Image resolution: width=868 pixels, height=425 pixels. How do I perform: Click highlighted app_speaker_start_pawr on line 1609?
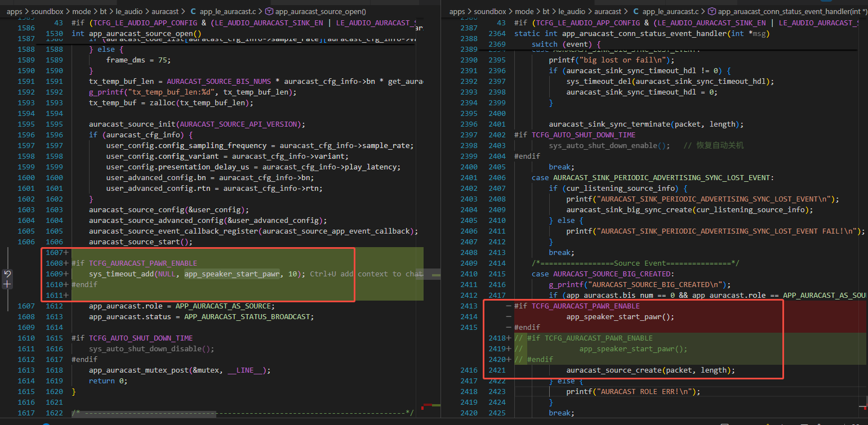[x=232, y=274]
